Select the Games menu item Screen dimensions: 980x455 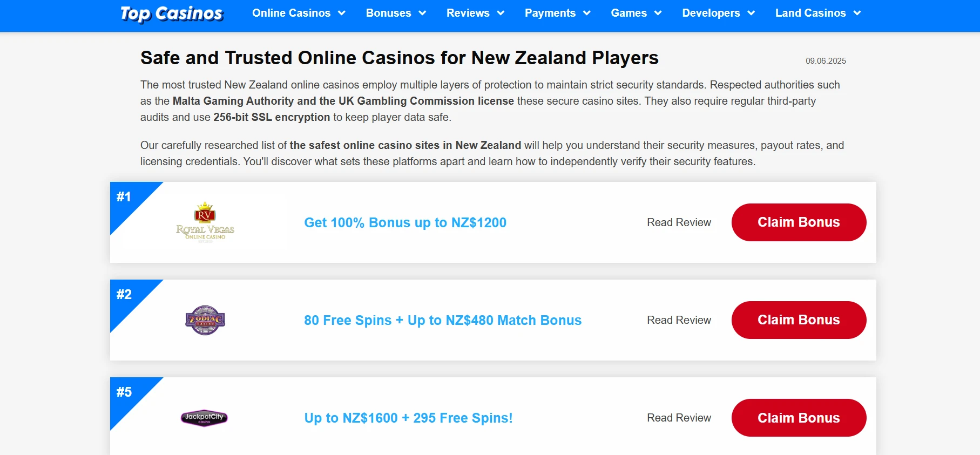coord(628,13)
